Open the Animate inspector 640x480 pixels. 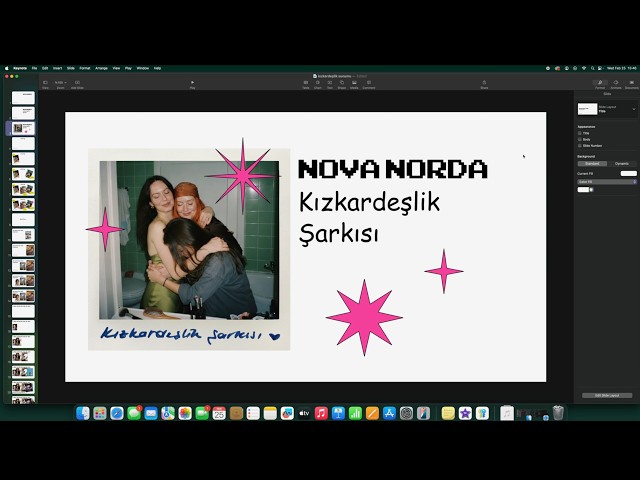[x=616, y=84]
